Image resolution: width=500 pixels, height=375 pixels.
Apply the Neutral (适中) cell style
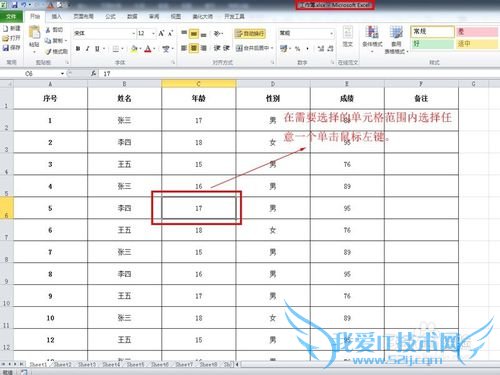pyautogui.click(x=478, y=44)
